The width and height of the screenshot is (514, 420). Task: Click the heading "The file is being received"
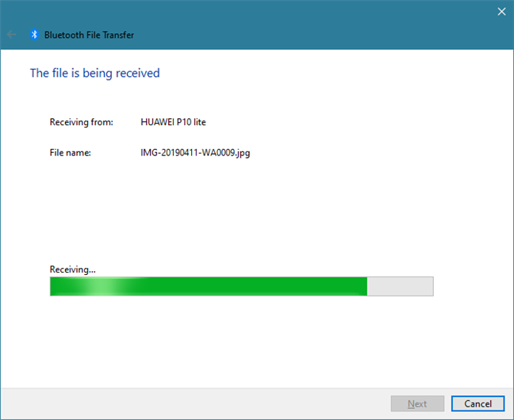(x=94, y=73)
